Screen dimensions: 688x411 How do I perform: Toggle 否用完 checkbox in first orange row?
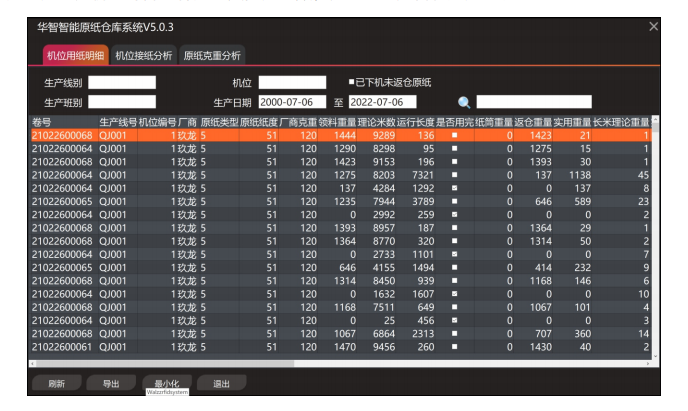coord(454,134)
